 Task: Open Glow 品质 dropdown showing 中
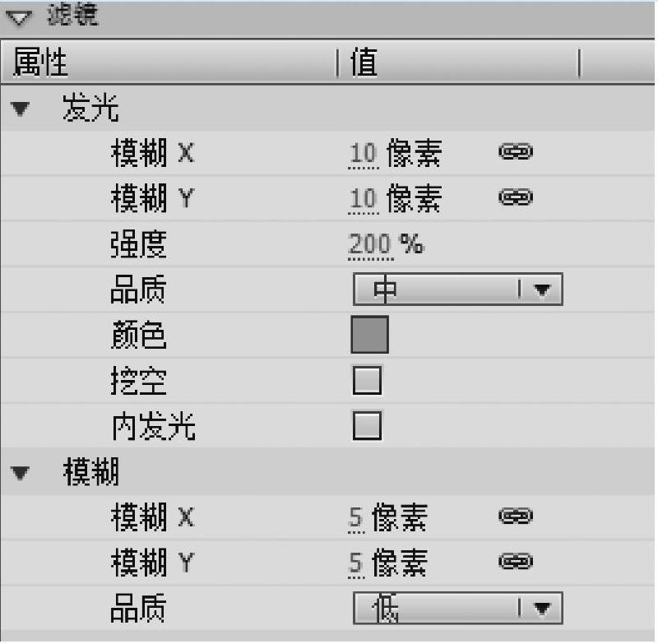(x=457, y=290)
